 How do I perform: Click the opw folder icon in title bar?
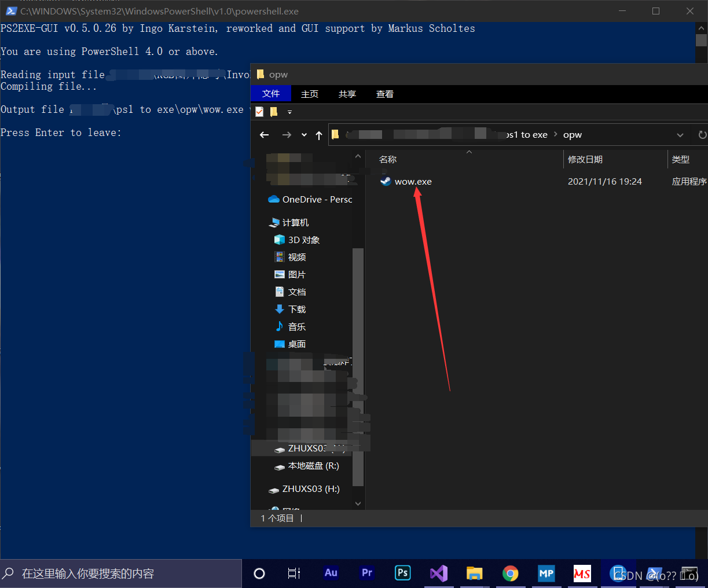click(261, 74)
